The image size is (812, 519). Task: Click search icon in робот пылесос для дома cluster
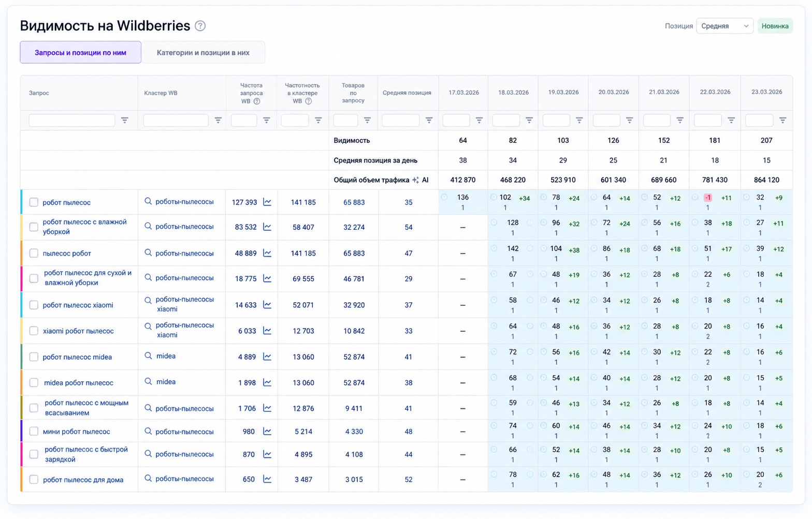(x=148, y=479)
